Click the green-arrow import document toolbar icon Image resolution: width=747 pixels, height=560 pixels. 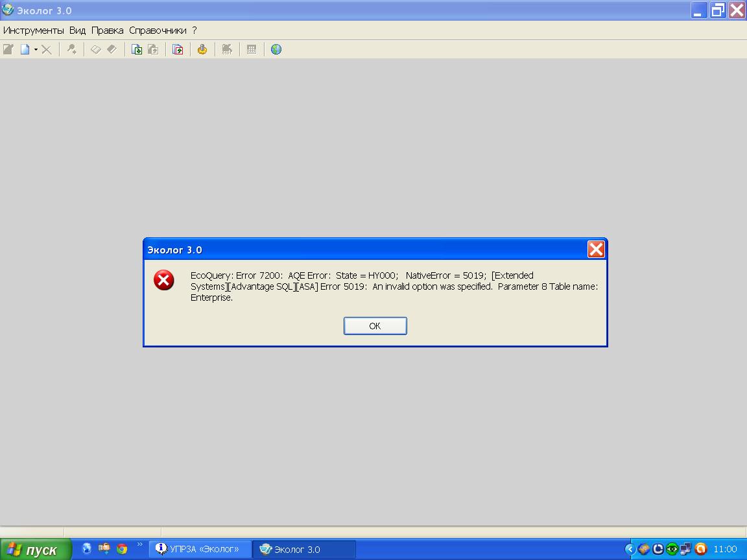(x=137, y=49)
